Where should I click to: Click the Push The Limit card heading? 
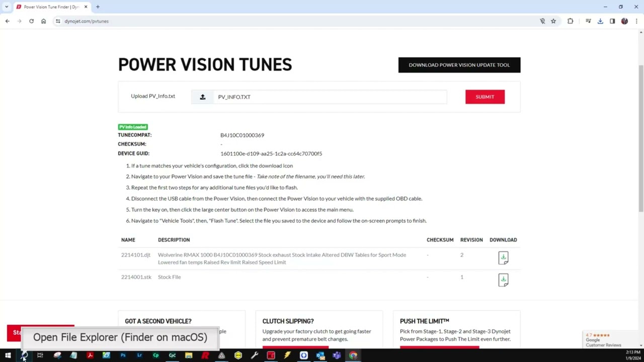coord(425,321)
